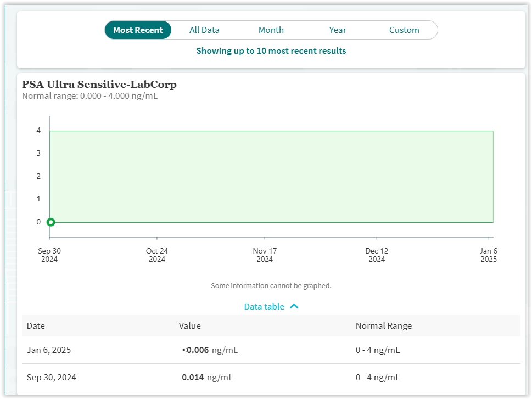Click the Sep 30 2024 axis label
The width and height of the screenshot is (532, 399).
coord(49,255)
